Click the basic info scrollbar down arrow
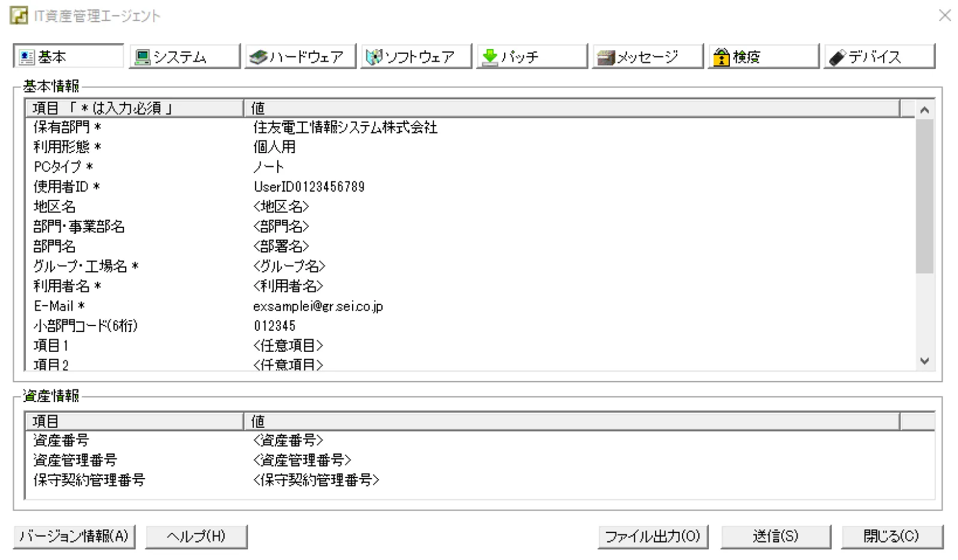This screenshot has height=560, width=958. tap(924, 361)
